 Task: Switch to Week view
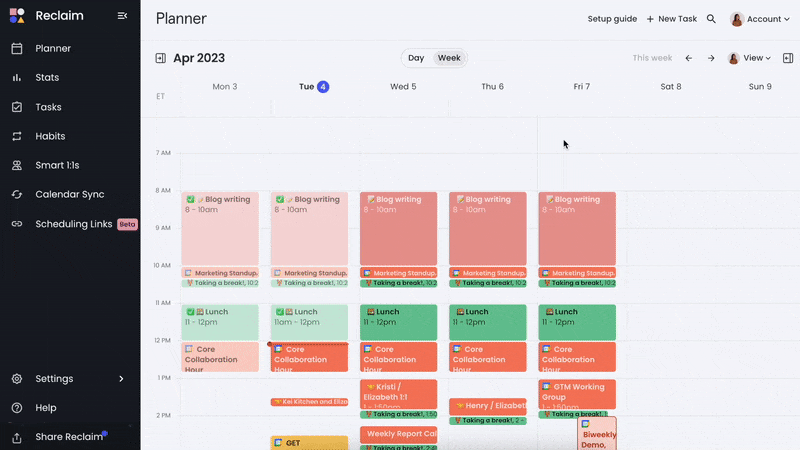449,58
